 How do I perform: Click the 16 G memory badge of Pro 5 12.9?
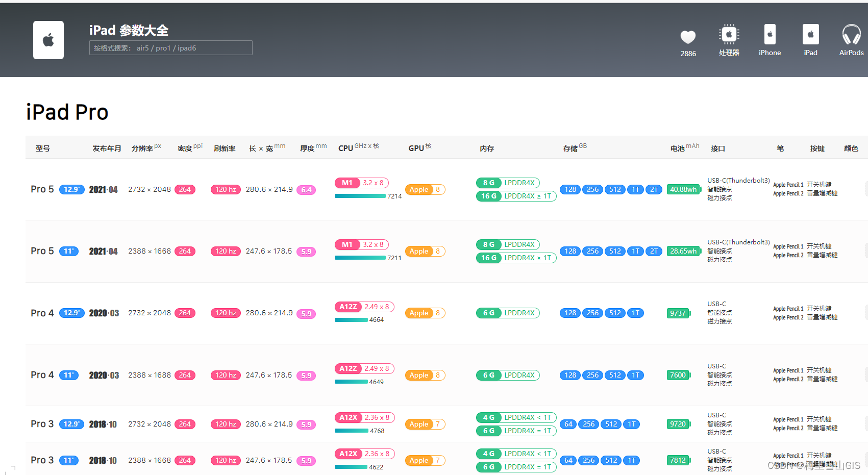[x=489, y=196]
